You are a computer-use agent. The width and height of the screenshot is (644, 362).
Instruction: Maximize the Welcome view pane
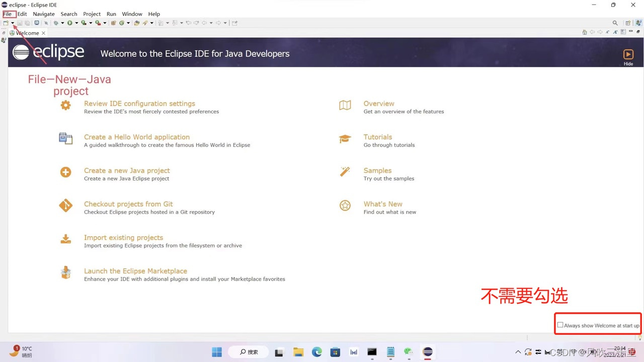point(638,32)
